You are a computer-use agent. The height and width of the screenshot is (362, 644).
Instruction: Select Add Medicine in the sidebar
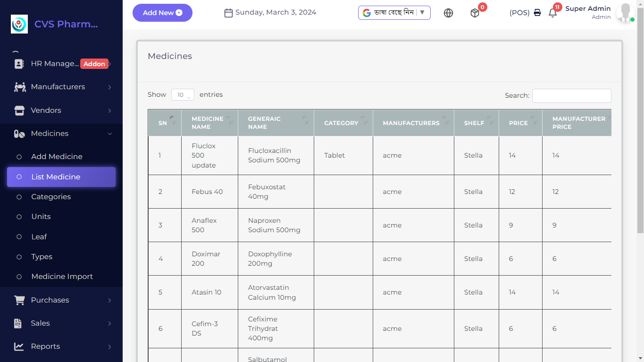(56, 156)
